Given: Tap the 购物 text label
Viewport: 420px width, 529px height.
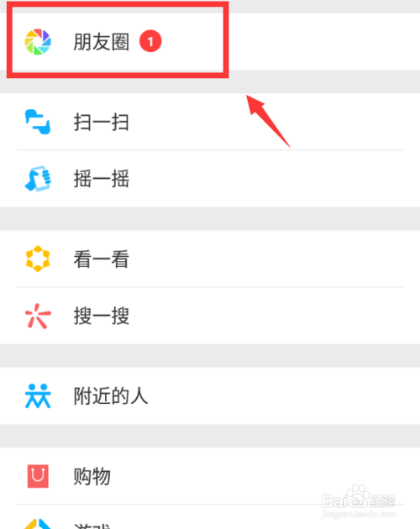Looking at the screenshot, I should [x=92, y=476].
